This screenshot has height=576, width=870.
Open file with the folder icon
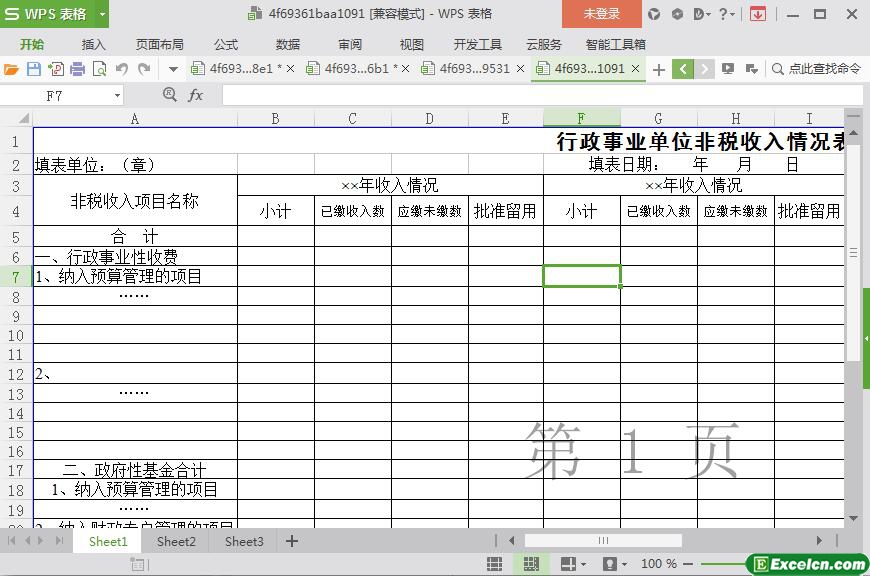point(11,69)
